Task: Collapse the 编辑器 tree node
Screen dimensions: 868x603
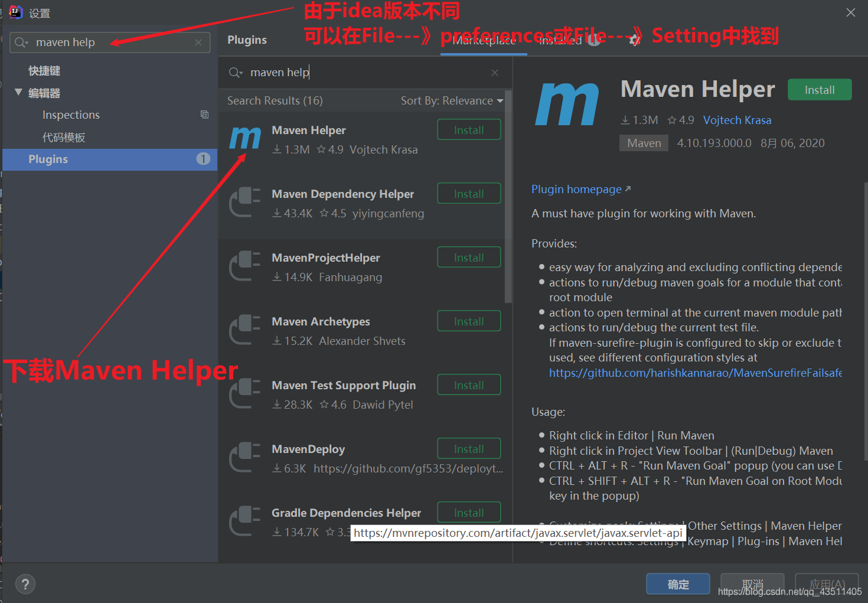Action: 18,92
